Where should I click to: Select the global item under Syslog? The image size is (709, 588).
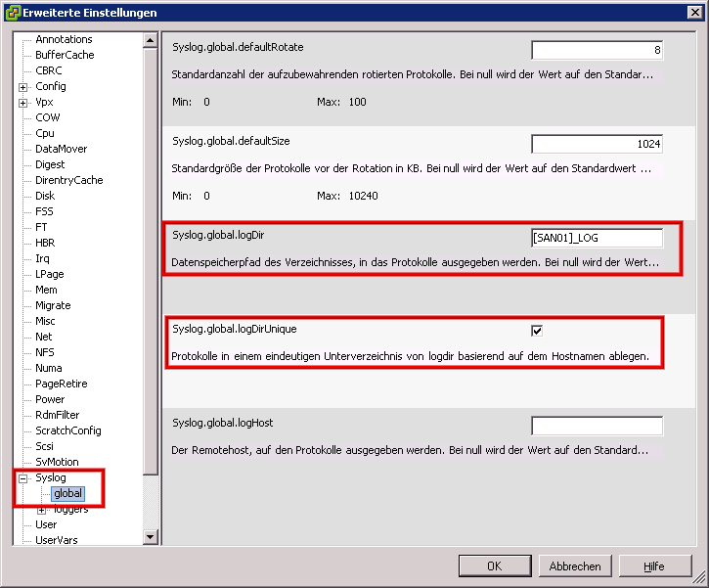coord(68,493)
